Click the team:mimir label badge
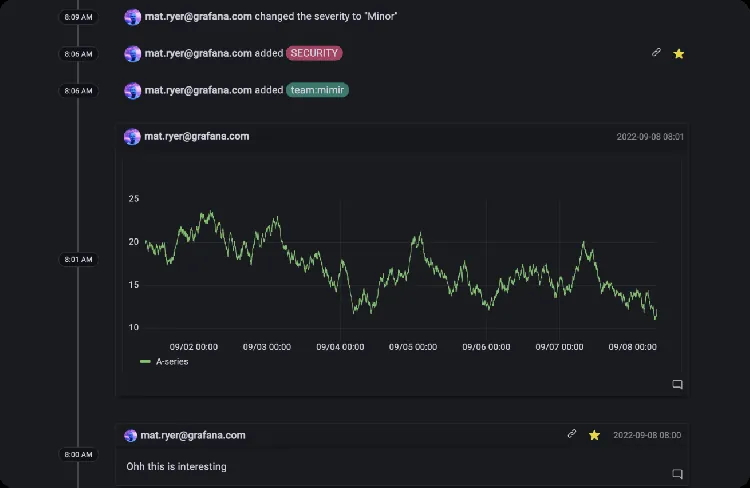The image size is (750, 488). click(317, 90)
